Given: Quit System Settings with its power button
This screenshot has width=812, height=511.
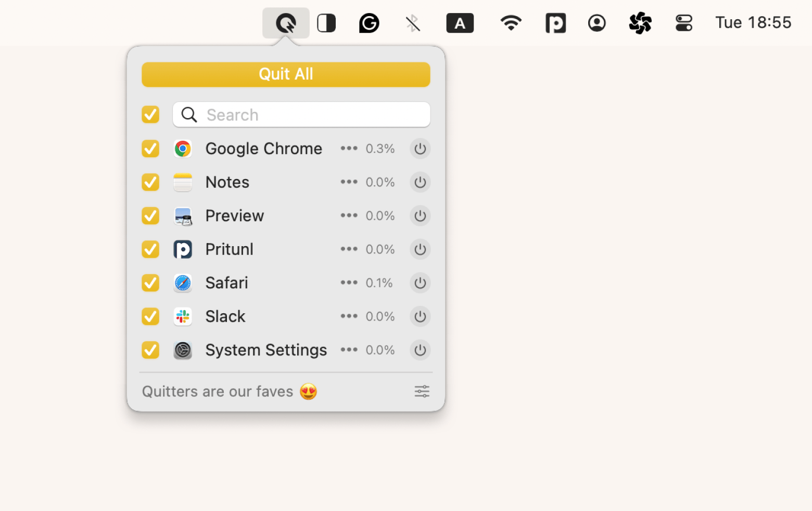Looking at the screenshot, I should click(x=420, y=350).
